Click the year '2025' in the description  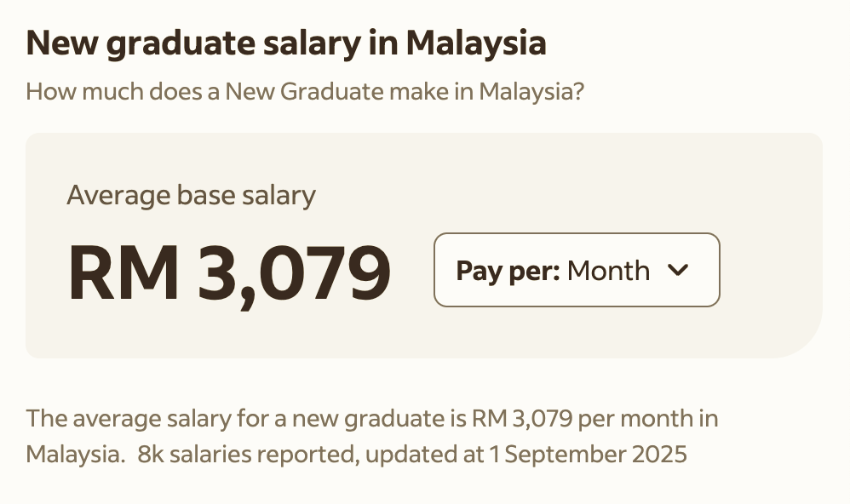(658, 454)
